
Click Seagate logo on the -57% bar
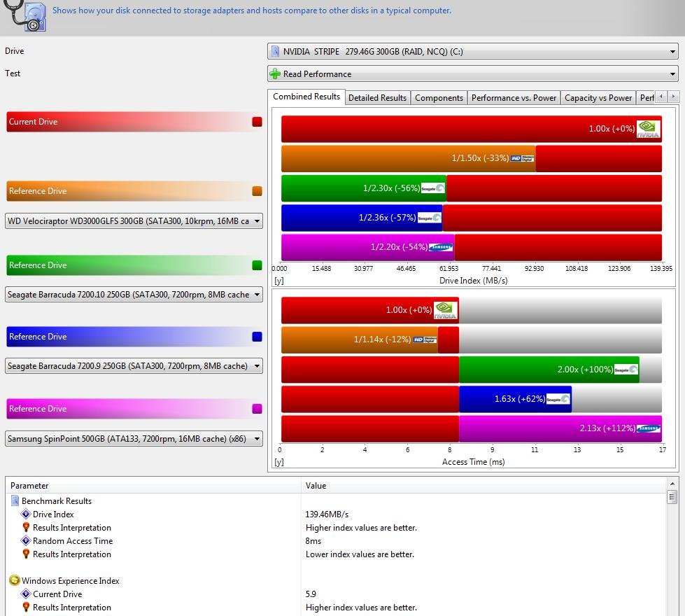429,218
